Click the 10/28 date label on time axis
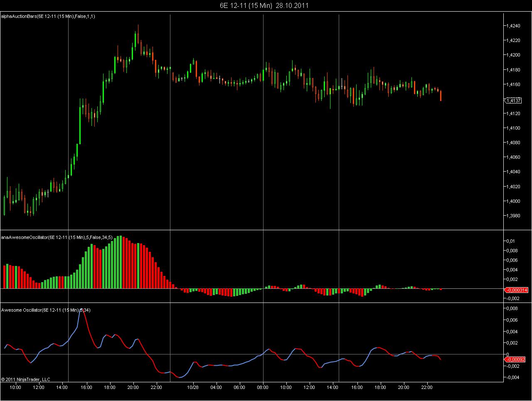The image size is (532, 401). point(193,387)
